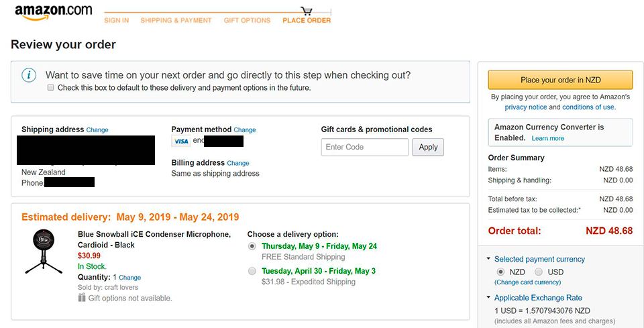The width and height of the screenshot is (644, 328).
Task: Click the blue info circle icon
Action: tap(29, 76)
